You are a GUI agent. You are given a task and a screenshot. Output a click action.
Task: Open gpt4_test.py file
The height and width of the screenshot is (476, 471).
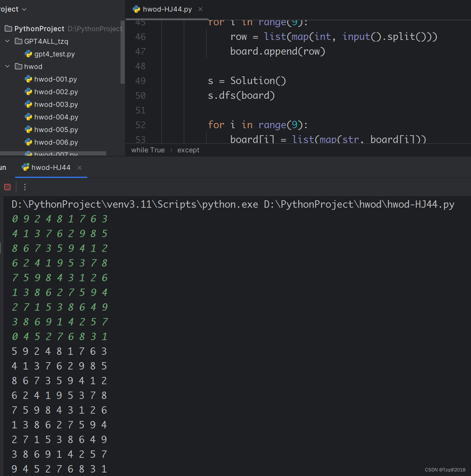pyautogui.click(x=54, y=54)
